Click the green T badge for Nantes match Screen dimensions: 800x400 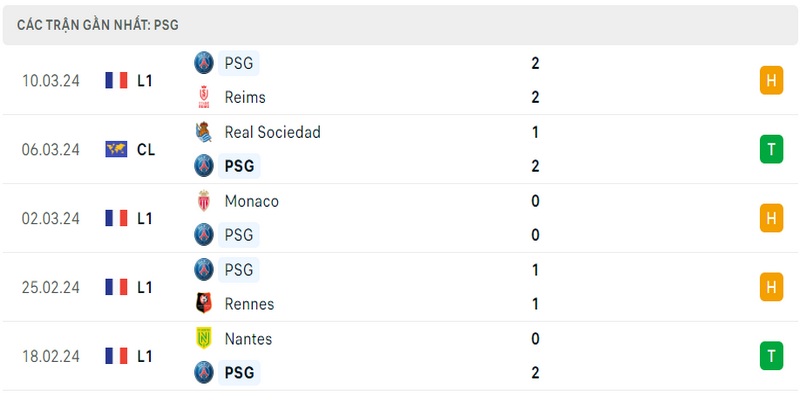771,356
